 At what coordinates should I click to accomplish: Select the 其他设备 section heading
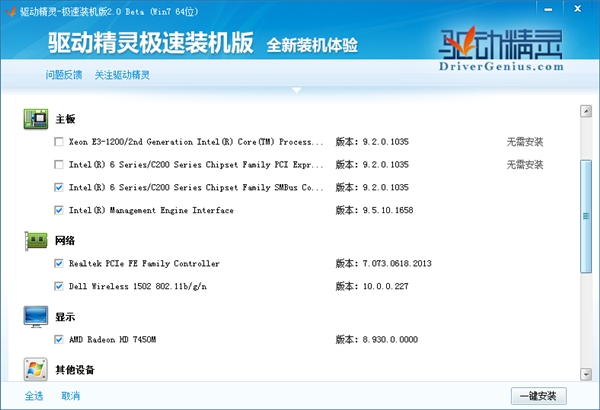(75, 370)
